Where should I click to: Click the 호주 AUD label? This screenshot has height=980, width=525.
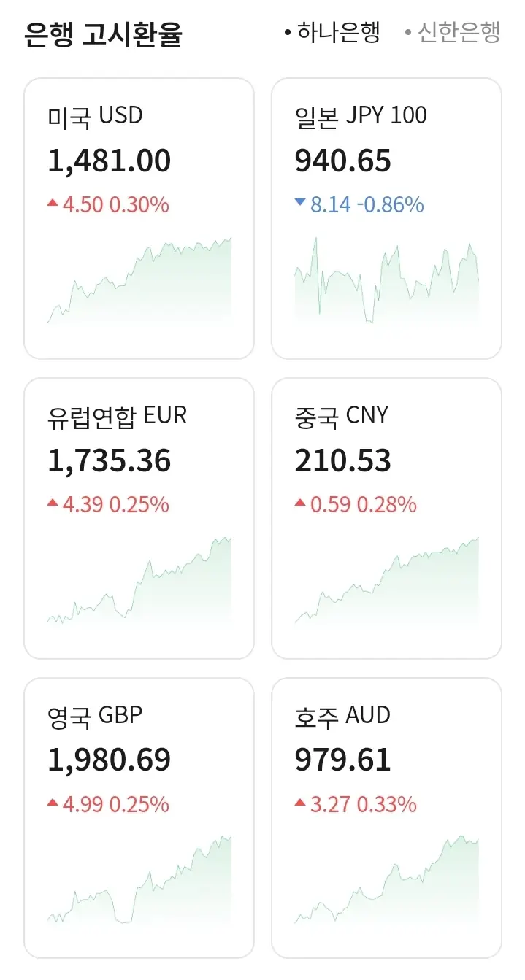point(342,716)
